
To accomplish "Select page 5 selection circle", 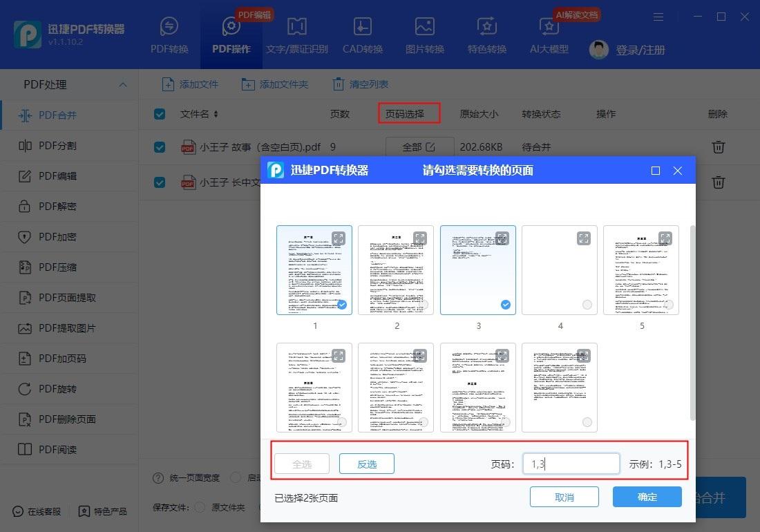I will [669, 304].
